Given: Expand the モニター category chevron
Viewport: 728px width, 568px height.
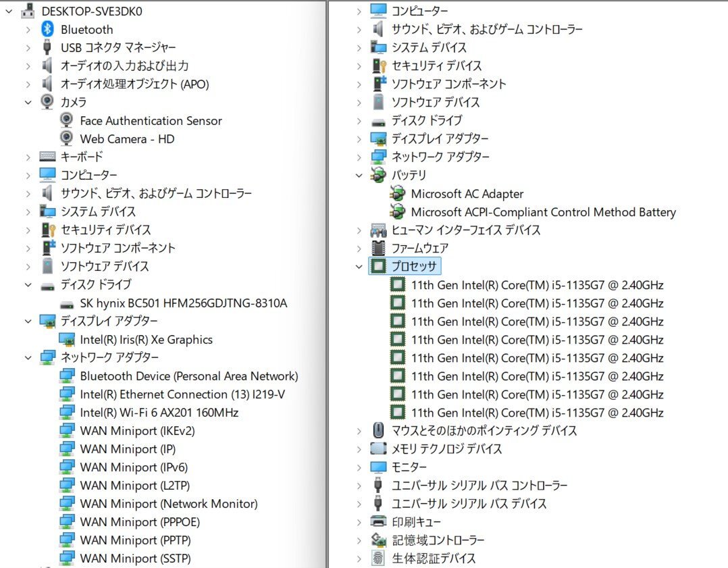Looking at the screenshot, I should coord(359,467).
